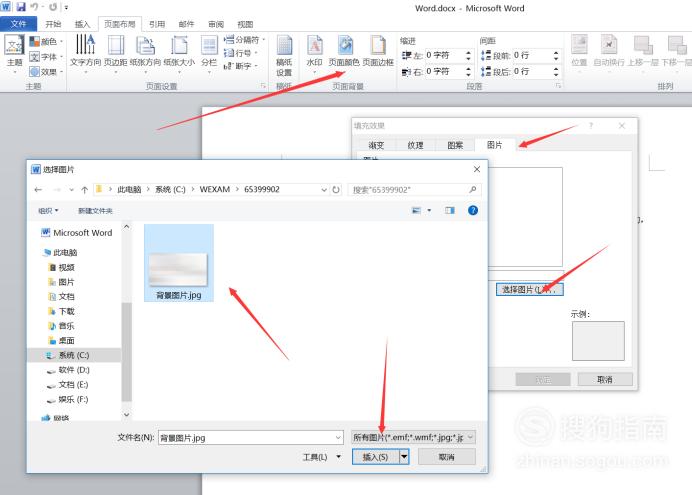
Task: Click Back arrow in file dialog
Action: pyautogui.click(x=38, y=190)
